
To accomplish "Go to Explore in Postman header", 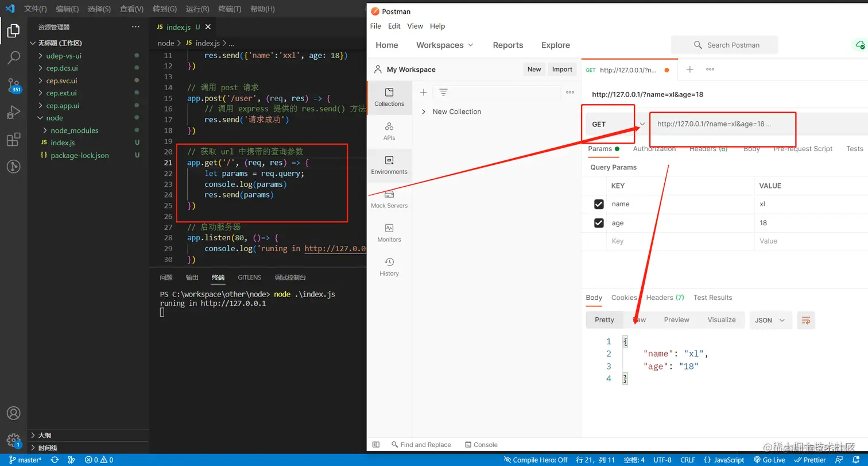I will click(556, 45).
